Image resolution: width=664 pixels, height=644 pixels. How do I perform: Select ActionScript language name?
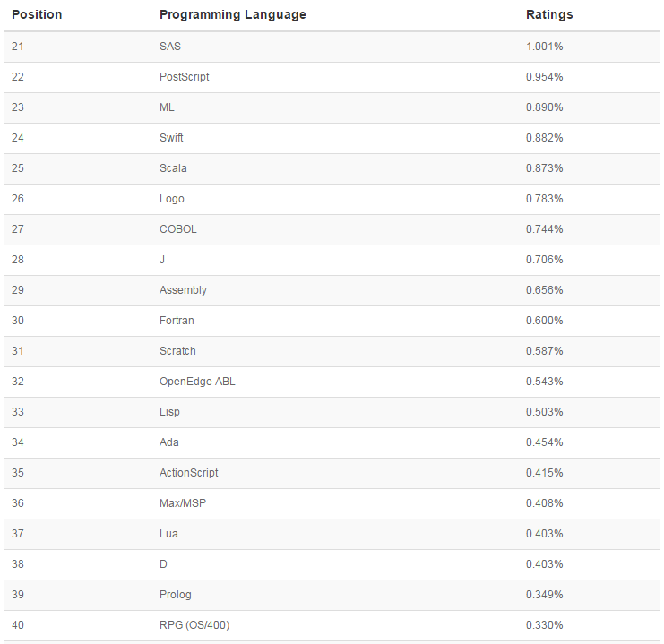point(188,473)
